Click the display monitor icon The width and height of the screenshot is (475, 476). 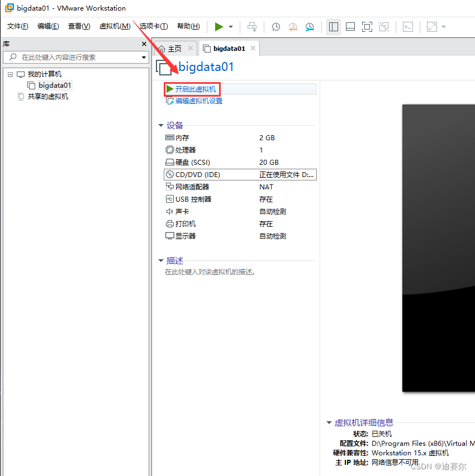(169, 236)
